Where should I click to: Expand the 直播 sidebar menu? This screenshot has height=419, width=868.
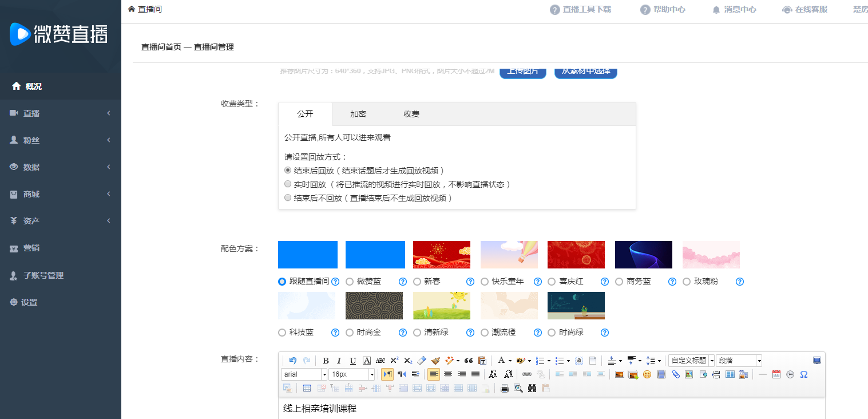(61, 113)
